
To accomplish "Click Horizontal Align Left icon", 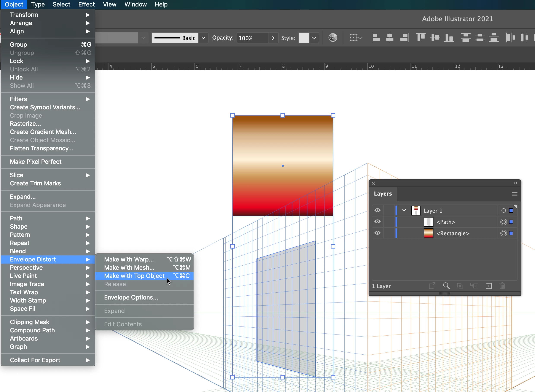I will 376,38.
